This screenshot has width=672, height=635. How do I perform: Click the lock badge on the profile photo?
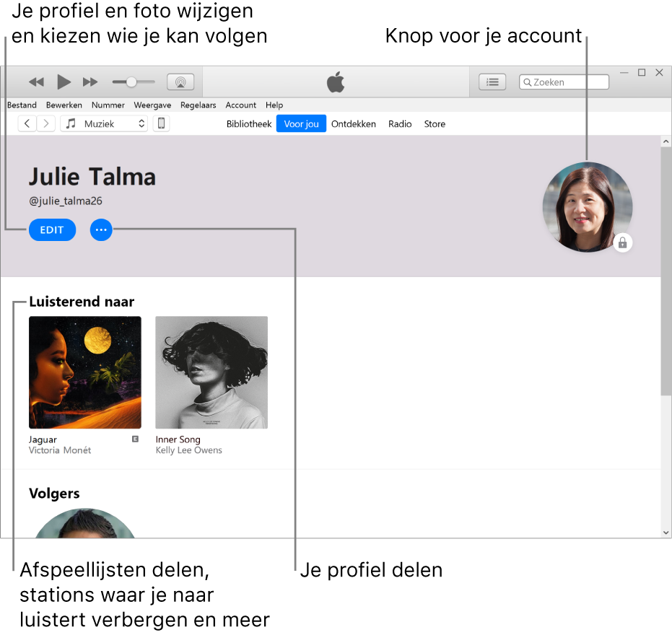(x=623, y=243)
